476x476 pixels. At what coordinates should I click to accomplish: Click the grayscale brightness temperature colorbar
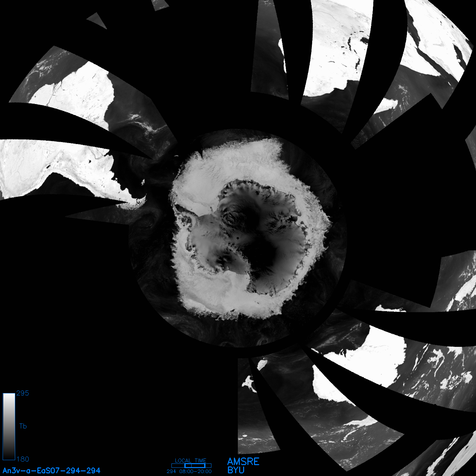click(9, 426)
